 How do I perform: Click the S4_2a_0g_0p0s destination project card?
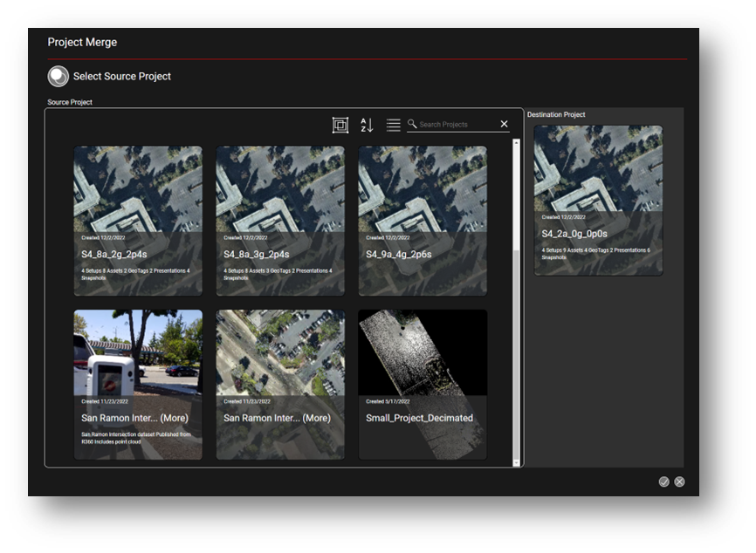[598, 201]
